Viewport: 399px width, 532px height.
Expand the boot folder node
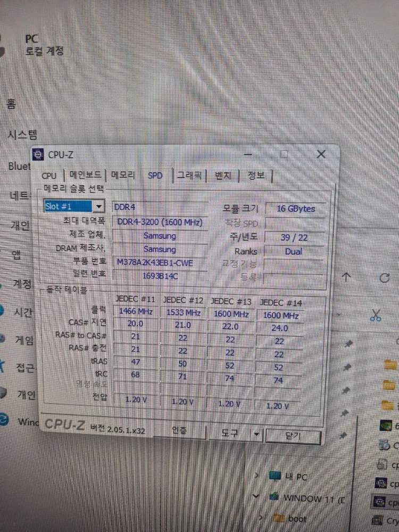coord(261,518)
